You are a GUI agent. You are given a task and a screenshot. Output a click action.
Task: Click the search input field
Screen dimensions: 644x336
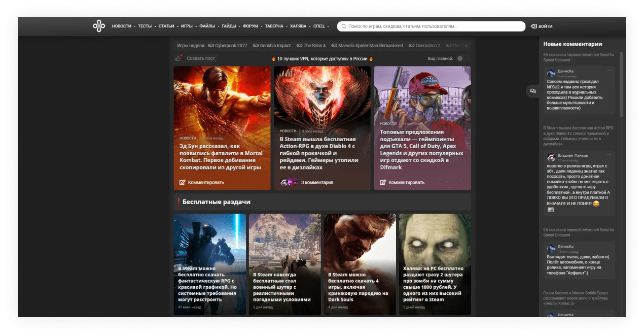click(x=431, y=26)
